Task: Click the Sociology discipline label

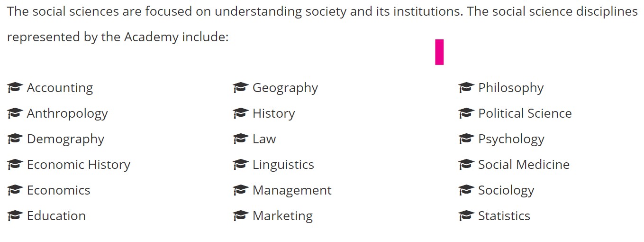Action: point(506,190)
